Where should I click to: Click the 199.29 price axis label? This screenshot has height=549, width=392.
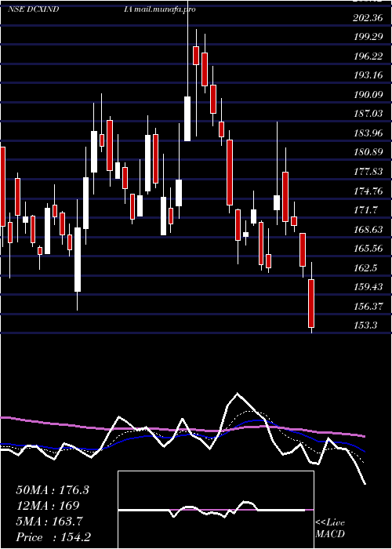[368, 37]
